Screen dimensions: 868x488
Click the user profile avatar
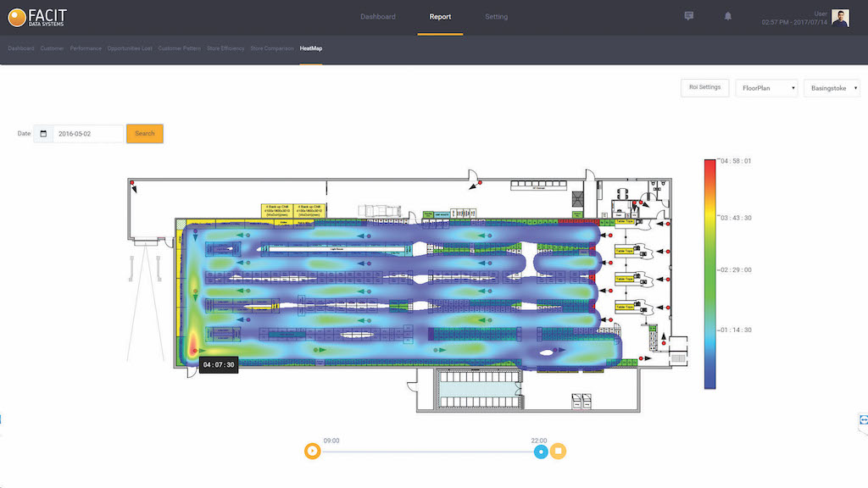840,18
